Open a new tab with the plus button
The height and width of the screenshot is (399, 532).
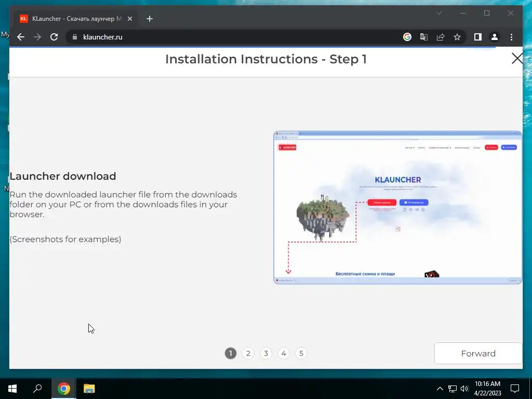[149, 19]
